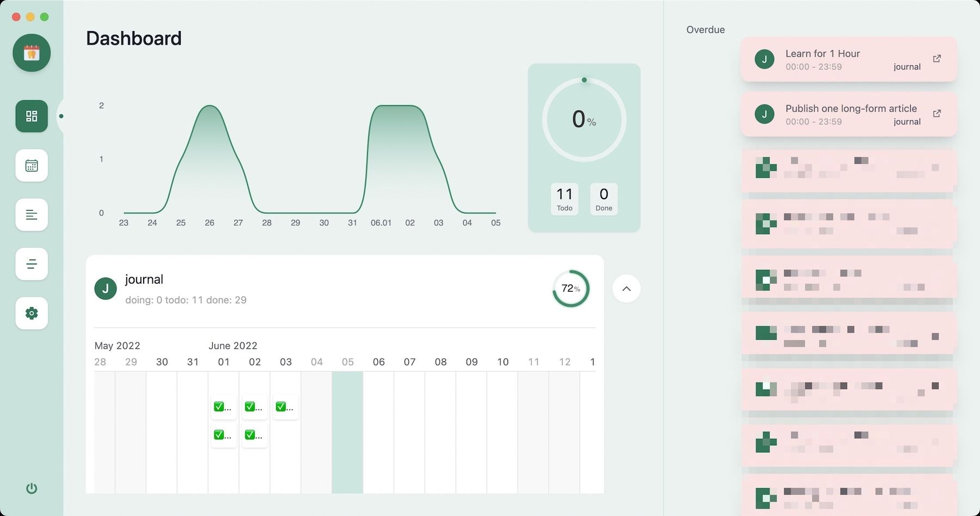Select the Todo count tile
The image size is (980, 516).
[565, 199]
